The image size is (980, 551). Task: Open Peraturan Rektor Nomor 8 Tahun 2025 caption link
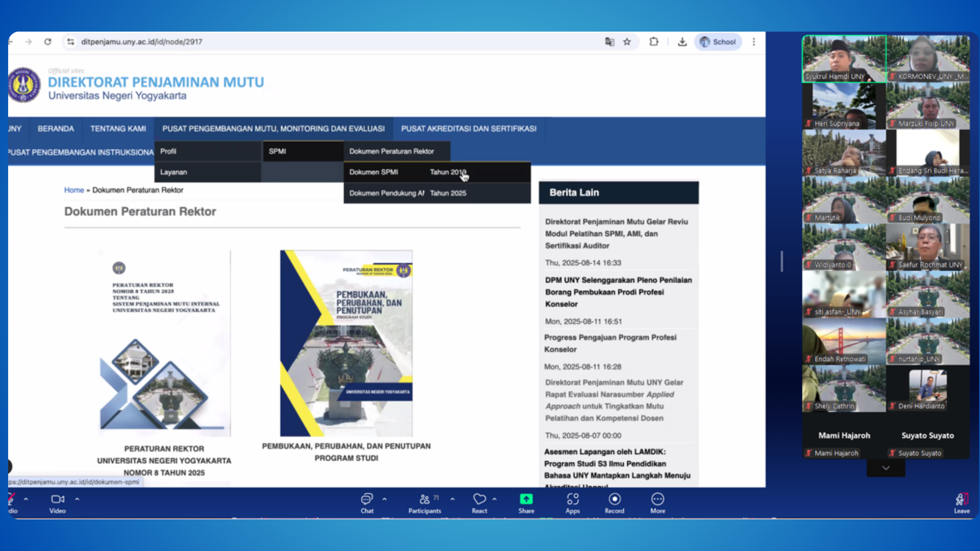click(x=164, y=461)
